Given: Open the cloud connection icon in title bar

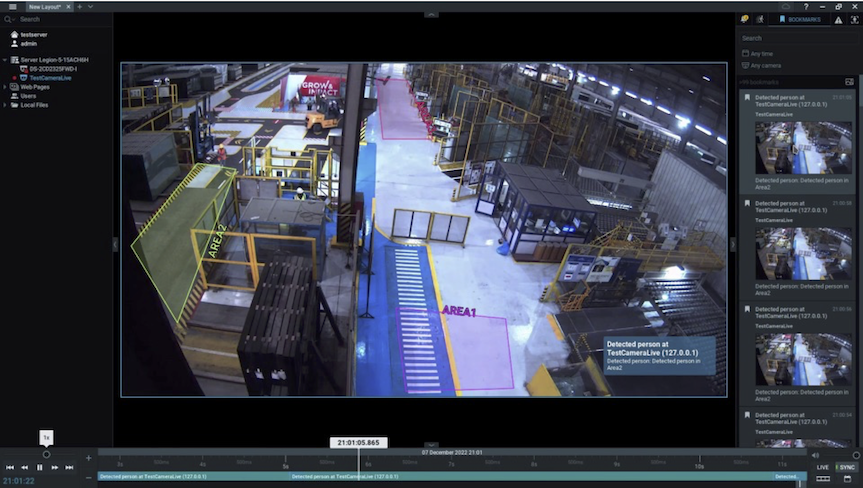Looking at the screenshot, I should coord(786,7).
